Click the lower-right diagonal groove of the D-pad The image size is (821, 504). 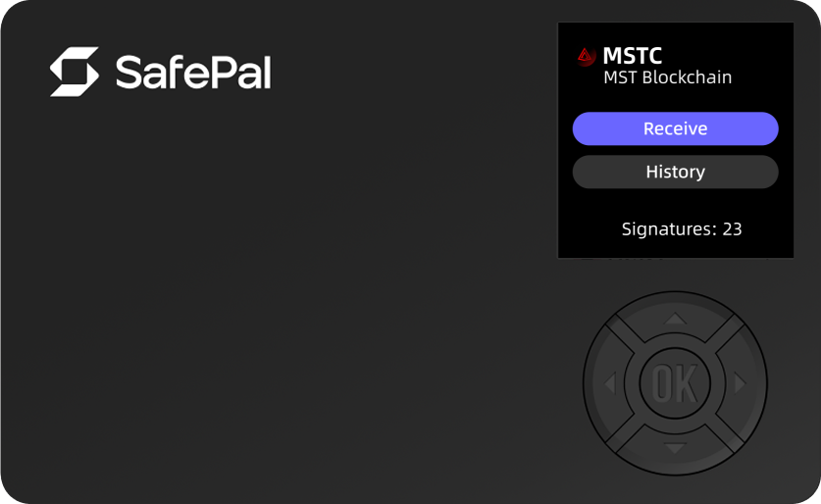(x=726, y=433)
